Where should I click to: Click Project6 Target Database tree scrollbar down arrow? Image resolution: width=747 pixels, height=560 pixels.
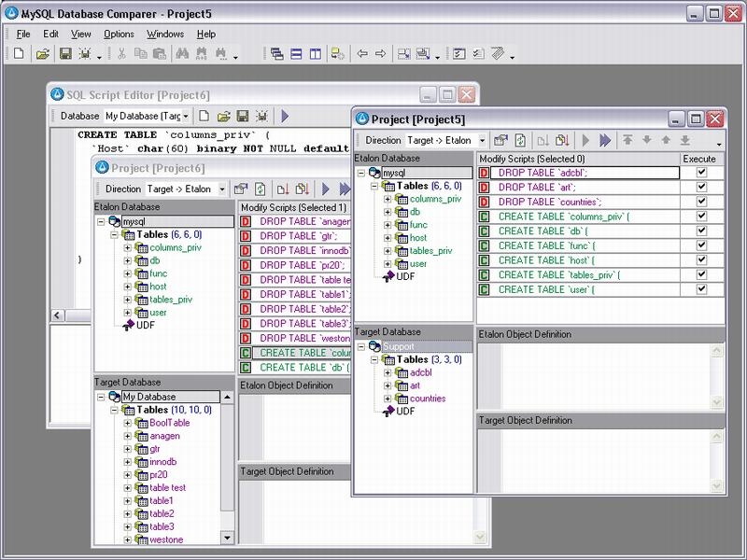(227, 539)
